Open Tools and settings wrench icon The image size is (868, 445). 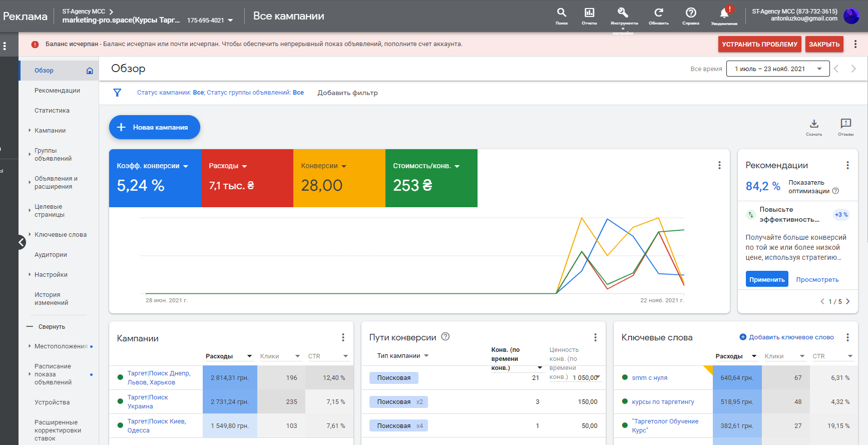[623, 13]
